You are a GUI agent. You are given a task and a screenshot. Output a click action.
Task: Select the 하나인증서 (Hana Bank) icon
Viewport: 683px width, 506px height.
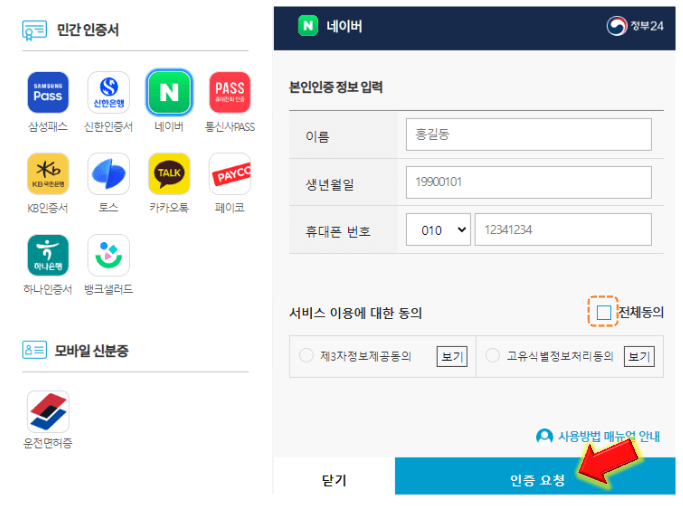click(48, 255)
